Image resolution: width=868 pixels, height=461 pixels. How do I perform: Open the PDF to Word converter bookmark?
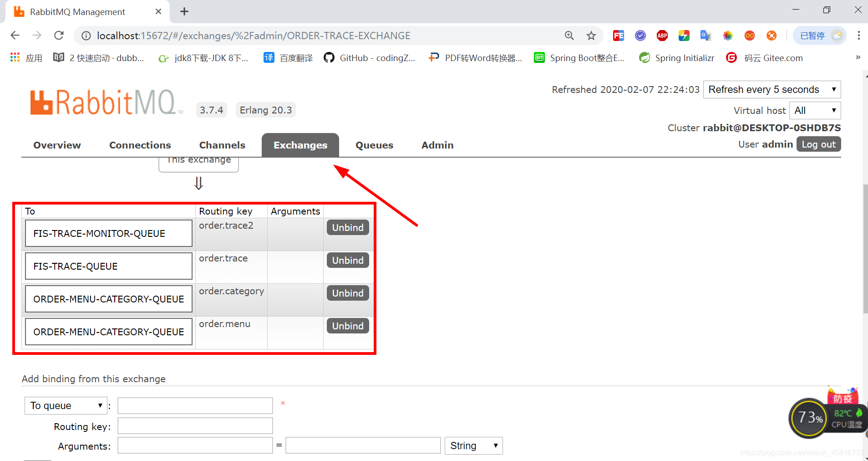pyautogui.click(x=475, y=58)
